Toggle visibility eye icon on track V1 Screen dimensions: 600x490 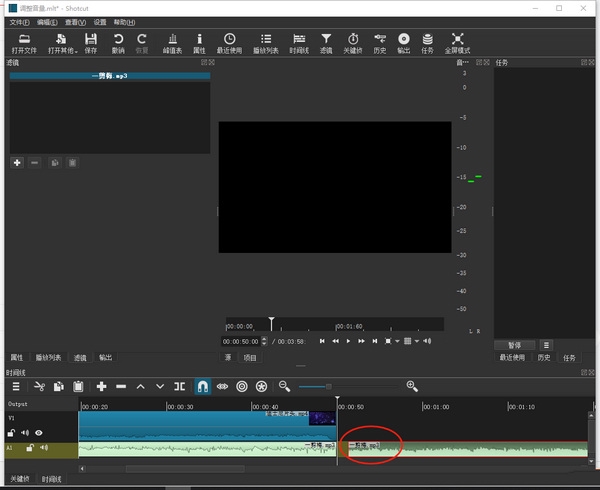[39, 433]
